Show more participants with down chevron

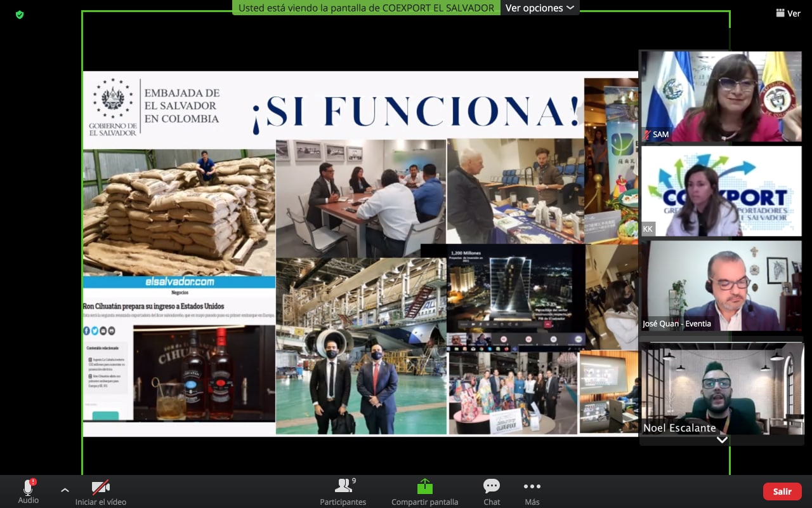coord(722,439)
